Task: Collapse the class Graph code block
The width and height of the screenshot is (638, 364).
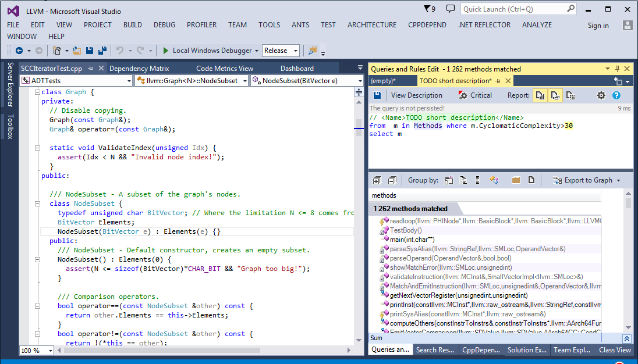Action: tap(37, 92)
